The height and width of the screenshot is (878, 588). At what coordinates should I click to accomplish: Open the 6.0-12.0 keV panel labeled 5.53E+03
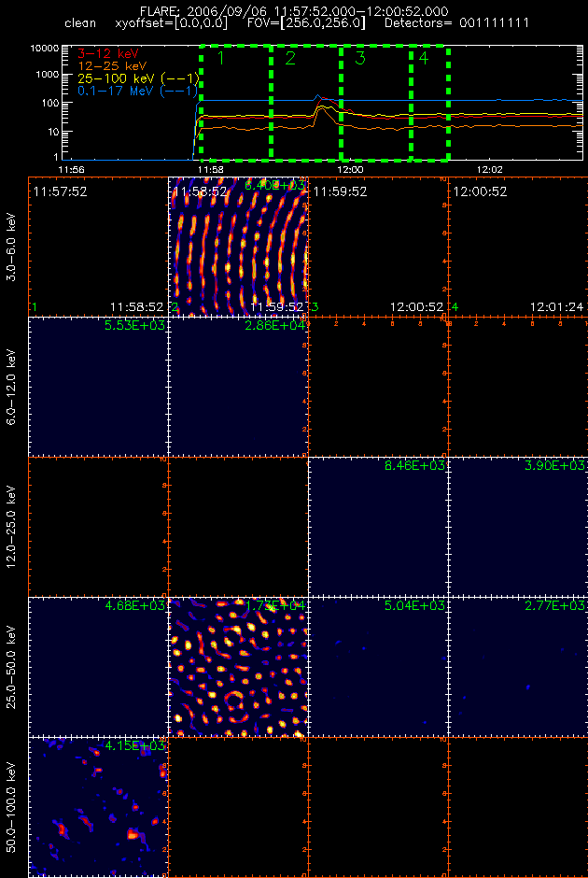(x=98, y=387)
